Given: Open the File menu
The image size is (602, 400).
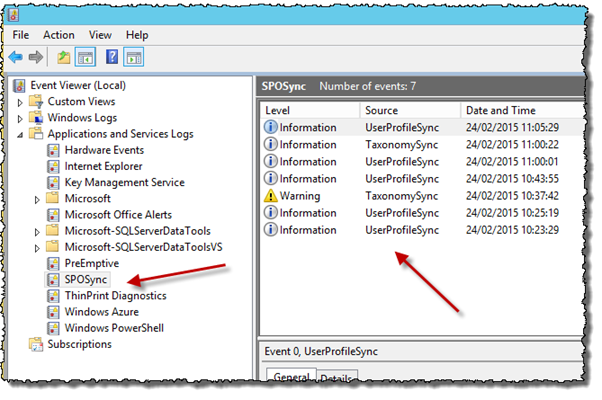Looking at the screenshot, I should point(21,35).
